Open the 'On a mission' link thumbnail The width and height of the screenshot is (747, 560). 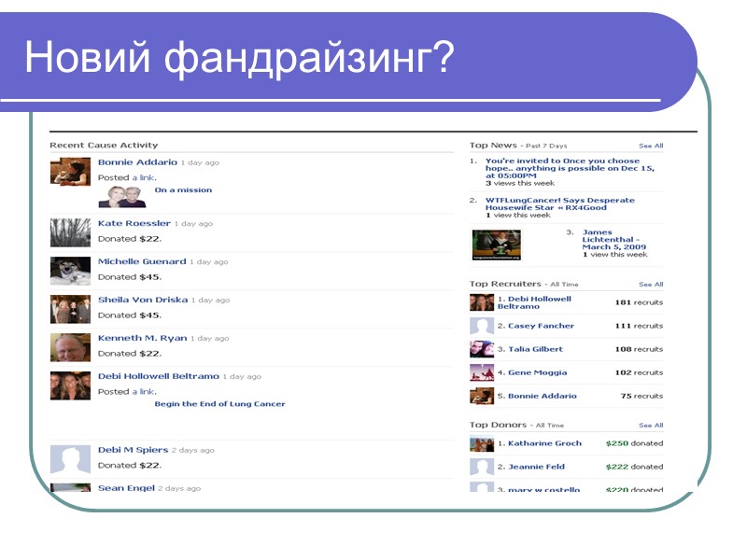tap(122, 197)
